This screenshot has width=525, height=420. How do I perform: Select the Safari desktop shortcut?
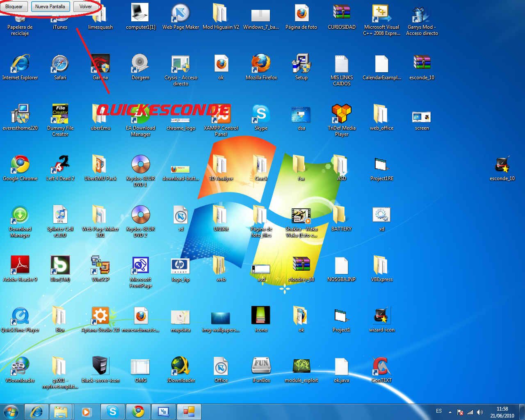[60, 68]
